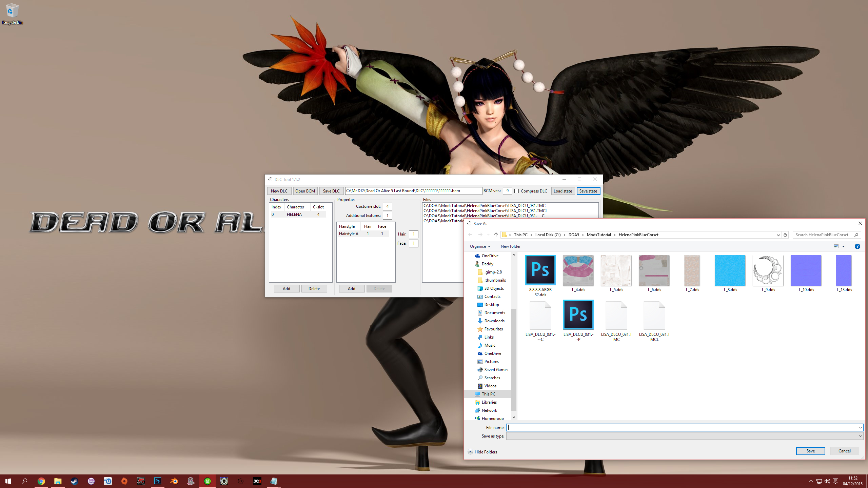Image resolution: width=868 pixels, height=488 pixels.
Task: Click the volume icon in system tray
Action: (x=827, y=481)
